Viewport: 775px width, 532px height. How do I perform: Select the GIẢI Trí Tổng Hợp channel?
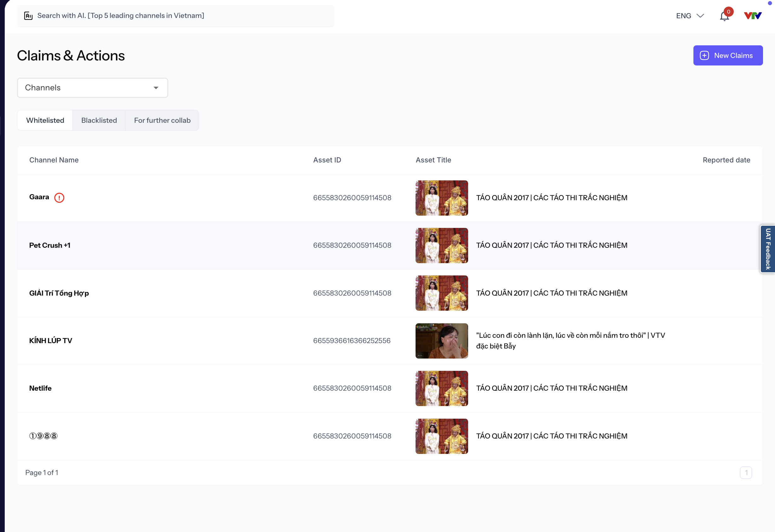coord(59,293)
